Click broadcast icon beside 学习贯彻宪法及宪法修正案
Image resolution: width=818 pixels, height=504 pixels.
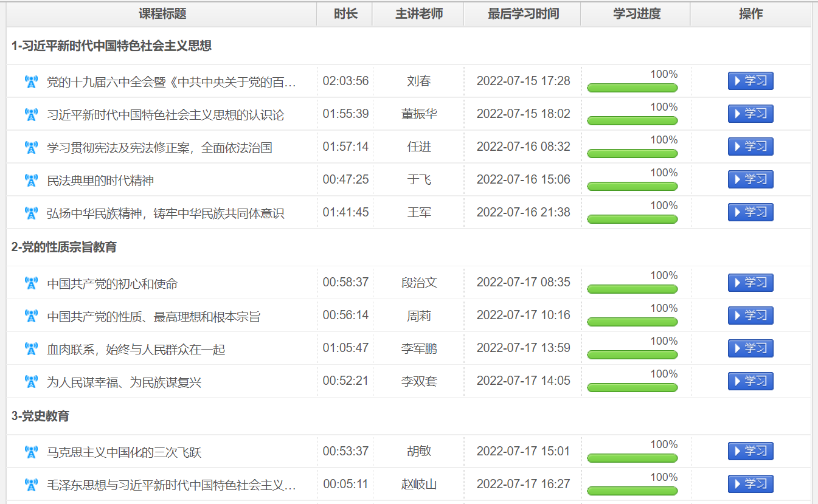tap(31, 148)
